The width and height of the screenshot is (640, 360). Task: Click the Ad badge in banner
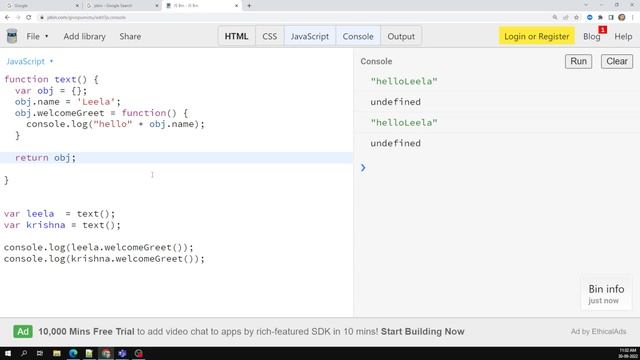[x=23, y=331]
